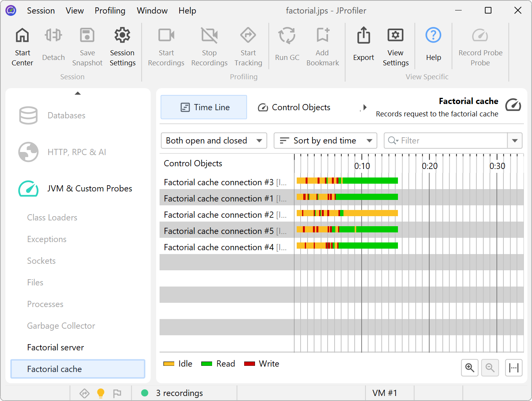This screenshot has width=532, height=401.
Task: Select Factorial server in the sidebar
Action: coord(56,347)
